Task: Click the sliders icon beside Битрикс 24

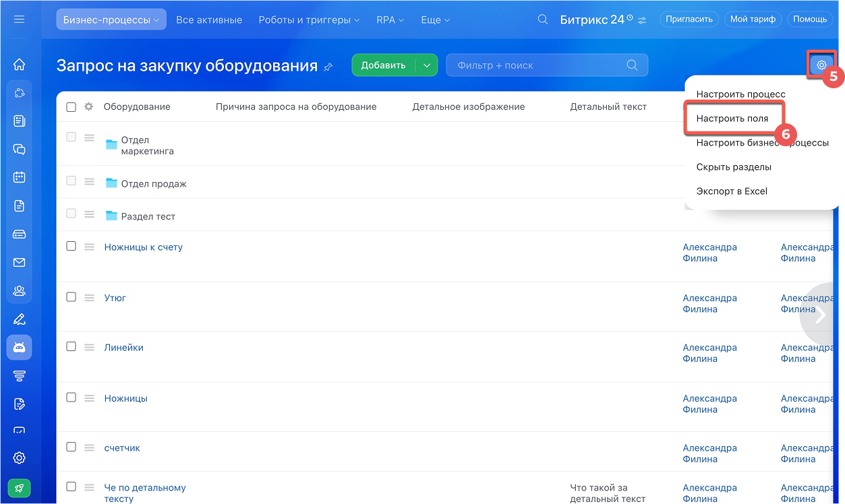Action: coord(642,20)
